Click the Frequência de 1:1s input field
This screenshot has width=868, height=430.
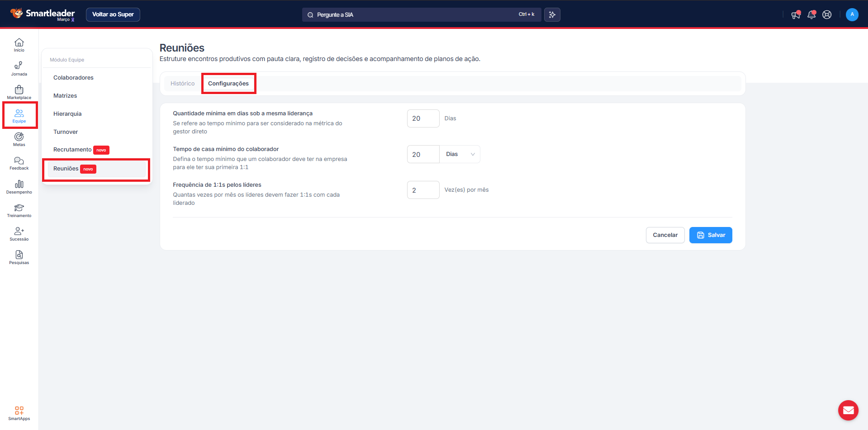click(423, 190)
